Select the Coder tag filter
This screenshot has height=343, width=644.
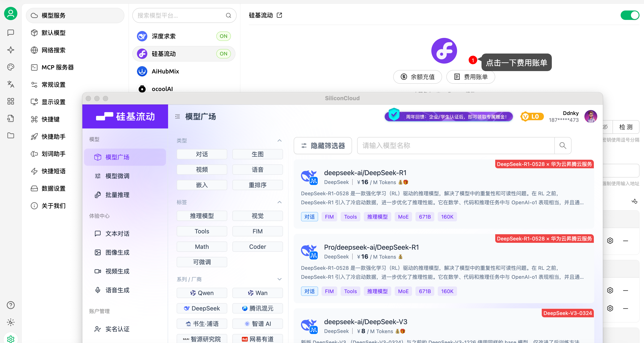click(257, 247)
